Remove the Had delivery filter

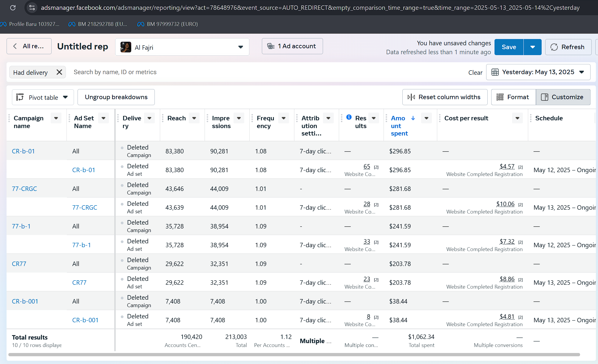(x=59, y=72)
